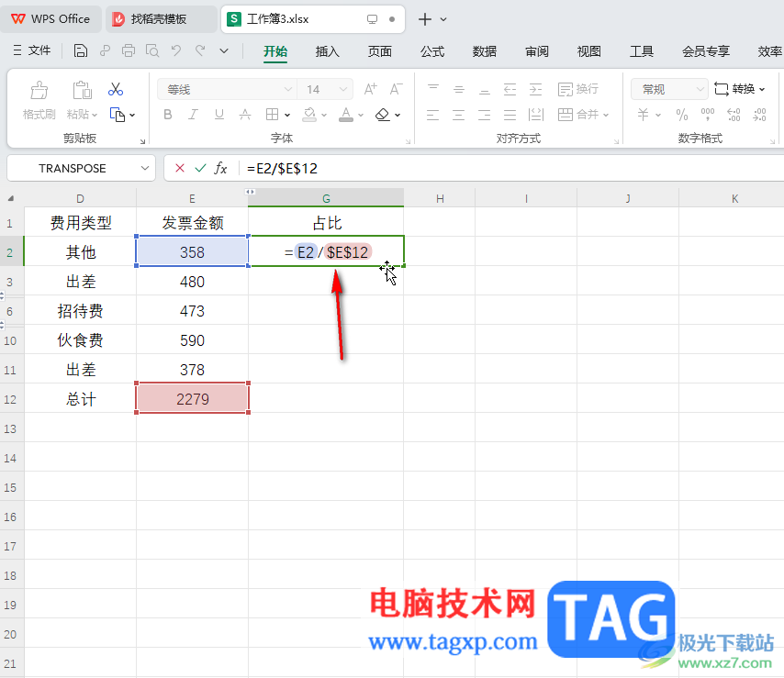Click the fx Insert Function button

click(x=220, y=168)
